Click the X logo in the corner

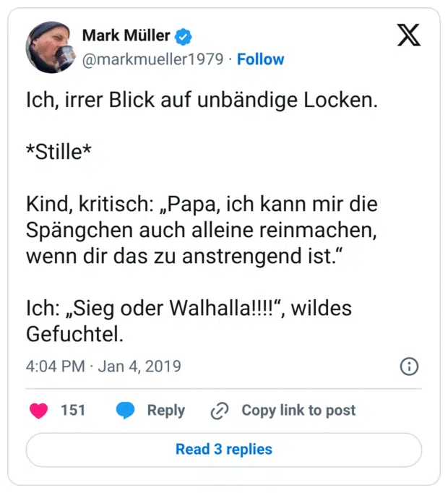409,36
